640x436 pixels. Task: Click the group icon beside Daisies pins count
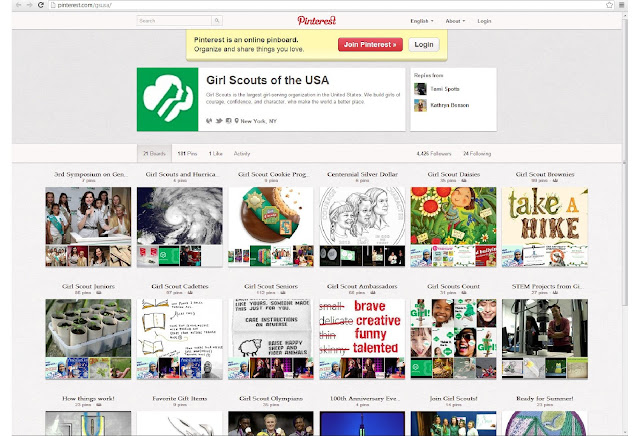464,180
